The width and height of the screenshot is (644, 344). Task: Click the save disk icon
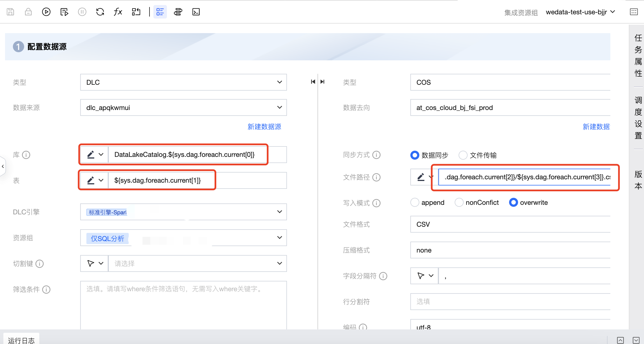[10, 12]
